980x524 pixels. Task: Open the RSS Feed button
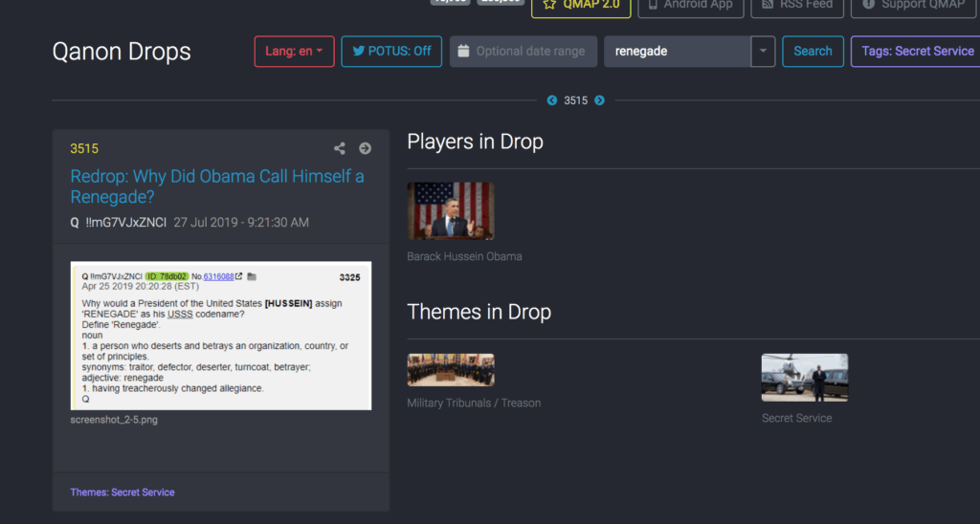point(796,6)
